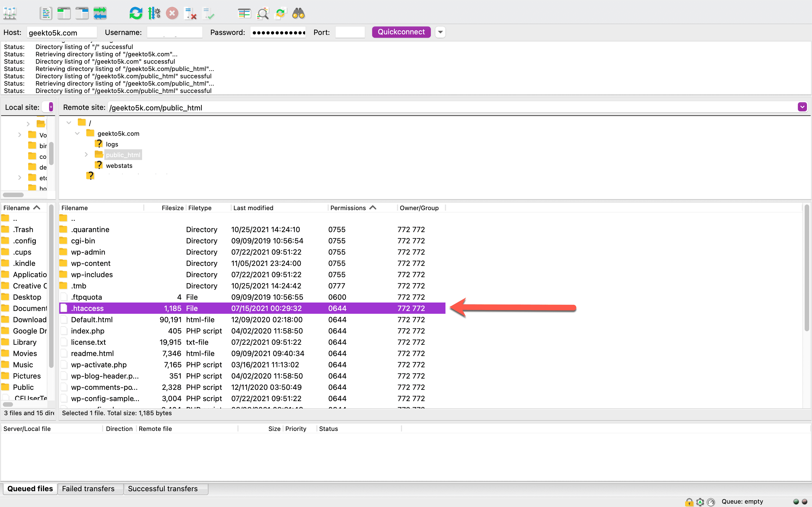Image resolution: width=812 pixels, height=507 pixels.
Task: Click disconnect from server icon
Action: click(x=190, y=14)
